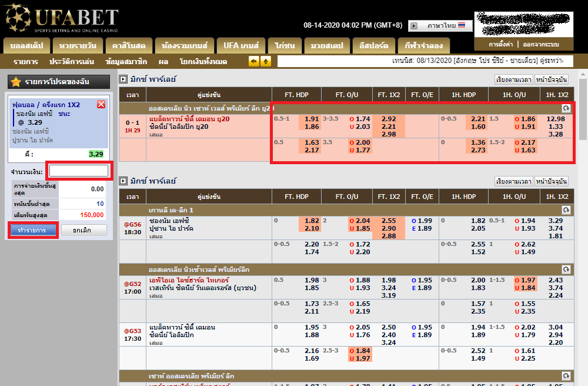The height and width of the screenshot is (386, 588).
Task: Open the หวยรายวัน tab
Action: 78,46
